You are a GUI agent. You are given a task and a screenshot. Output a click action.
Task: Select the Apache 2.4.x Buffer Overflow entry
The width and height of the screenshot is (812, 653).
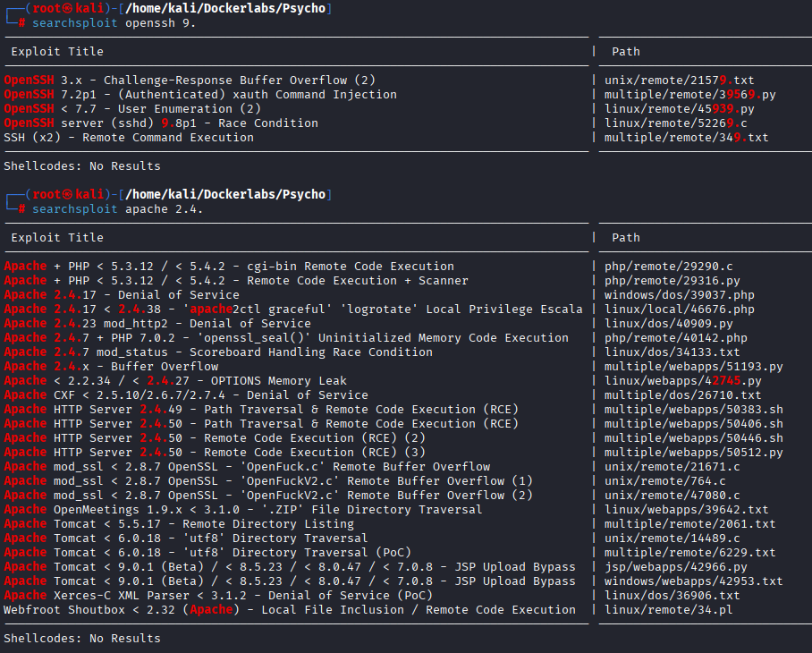[x=111, y=367]
